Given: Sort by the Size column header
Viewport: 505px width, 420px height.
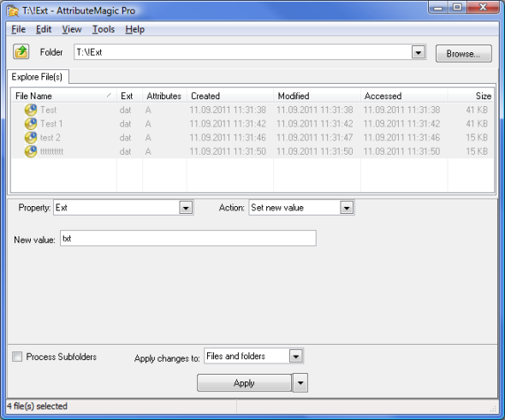Looking at the screenshot, I should point(470,96).
